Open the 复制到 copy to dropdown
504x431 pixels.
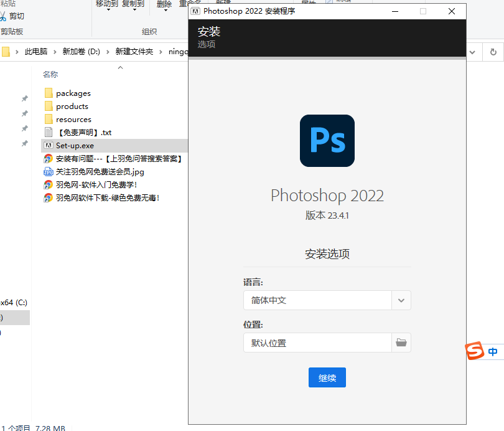(133, 5)
